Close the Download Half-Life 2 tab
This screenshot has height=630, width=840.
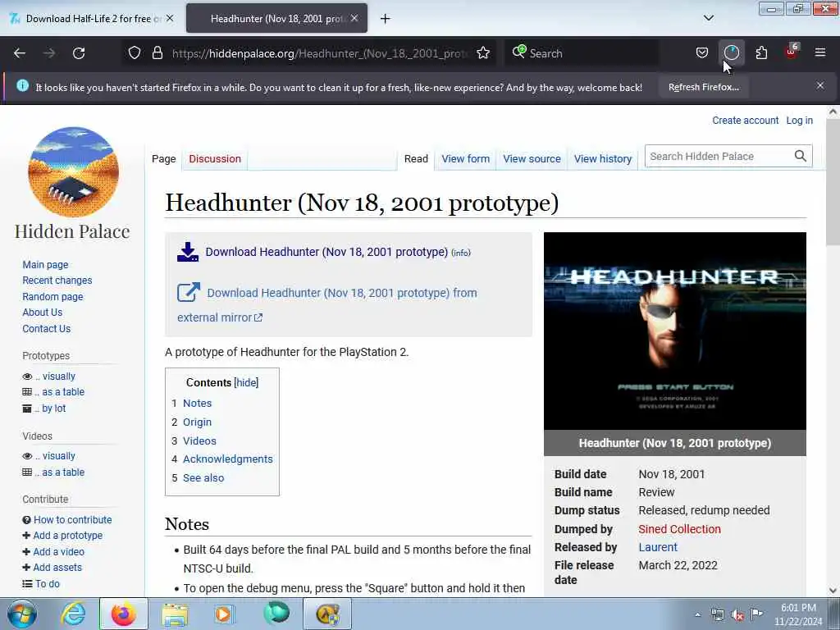[170, 18]
